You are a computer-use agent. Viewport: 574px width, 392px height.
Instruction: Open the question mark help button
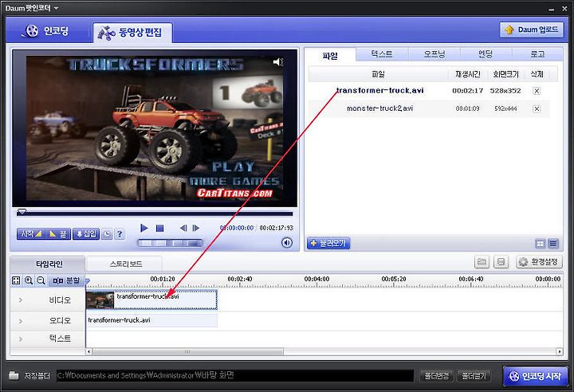120,234
